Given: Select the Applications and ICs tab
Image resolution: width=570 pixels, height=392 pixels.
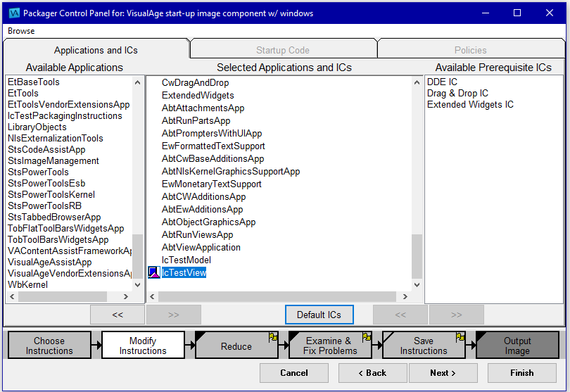Looking at the screenshot, I should [x=96, y=50].
